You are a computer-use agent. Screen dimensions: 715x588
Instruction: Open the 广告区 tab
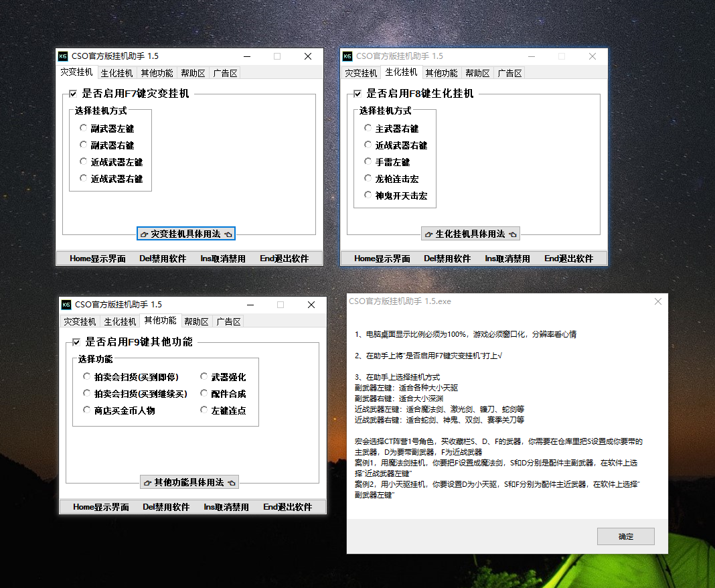pos(224,72)
